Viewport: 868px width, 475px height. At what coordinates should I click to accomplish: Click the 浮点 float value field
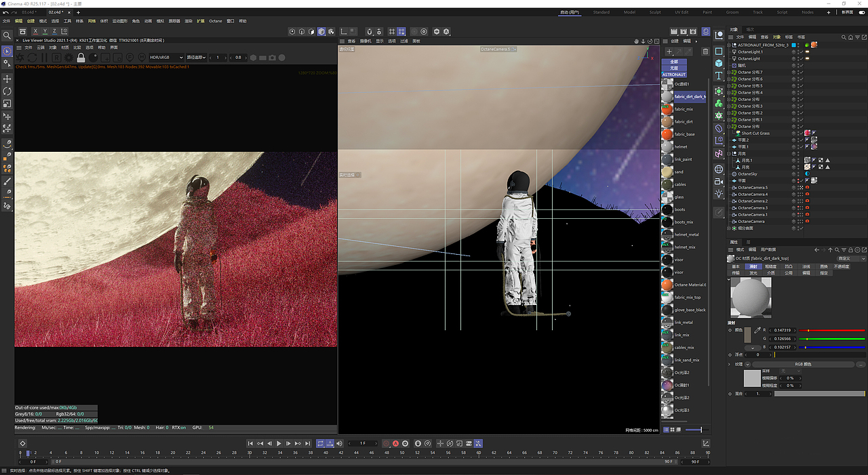(x=759, y=354)
